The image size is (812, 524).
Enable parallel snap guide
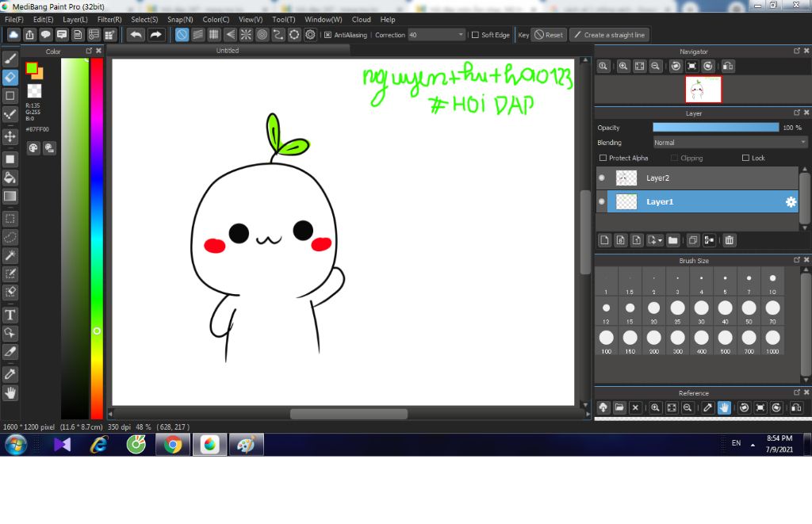pyautogui.click(x=197, y=35)
